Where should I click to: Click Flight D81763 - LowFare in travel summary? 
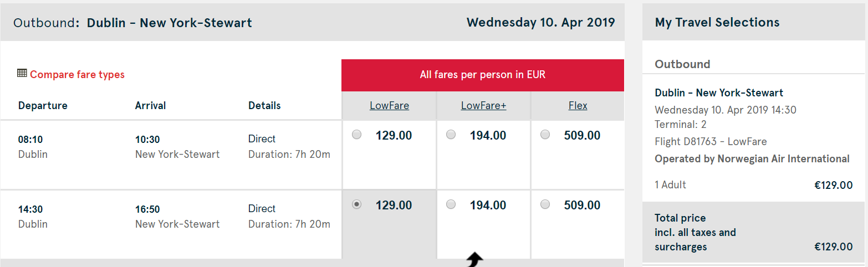click(711, 141)
